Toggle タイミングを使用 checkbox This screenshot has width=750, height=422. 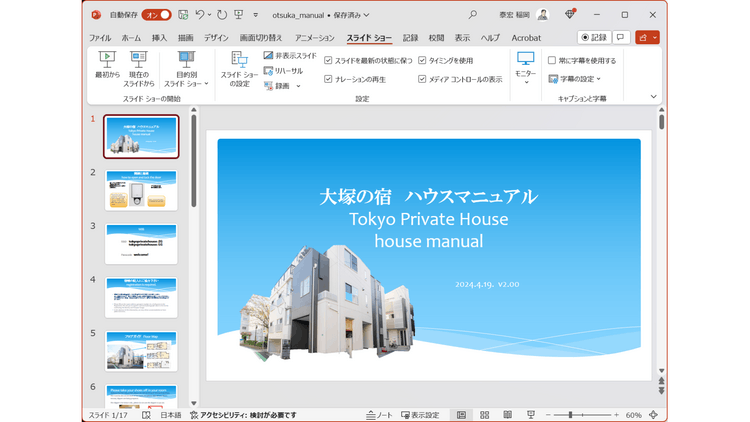click(x=422, y=60)
